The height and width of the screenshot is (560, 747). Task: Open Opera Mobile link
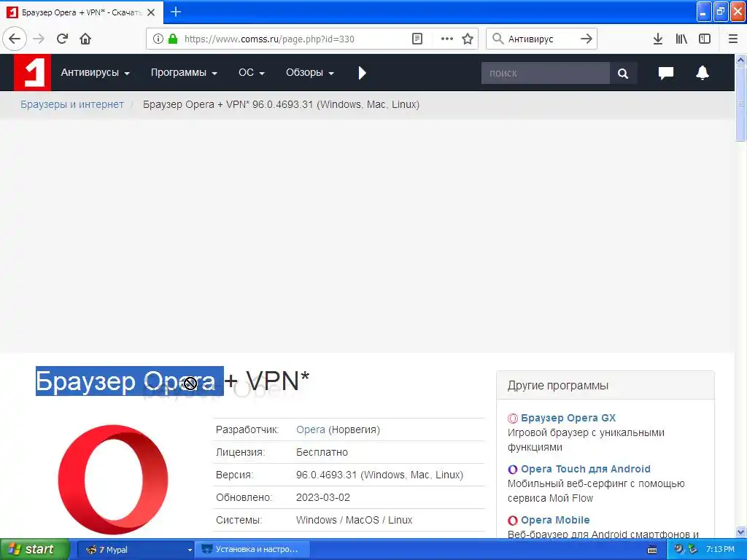pyautogui.click(x=555, y=519)
